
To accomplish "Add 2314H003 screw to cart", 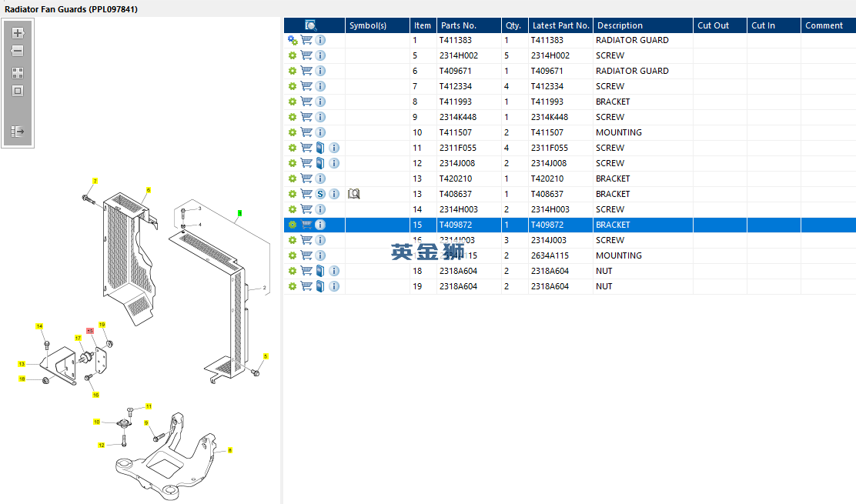I will pyautogui.click(x=307, y=209).
